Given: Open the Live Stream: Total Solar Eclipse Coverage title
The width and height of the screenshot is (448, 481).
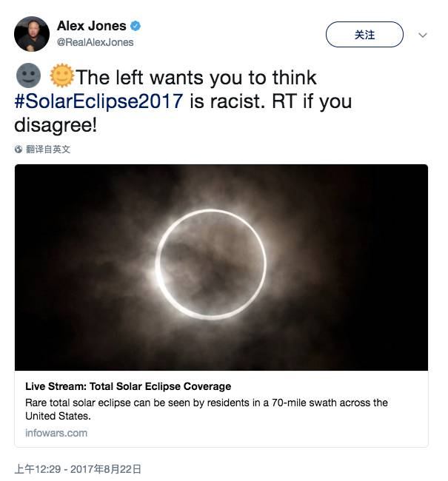Looking at the screenshot, I should [128, 386].
